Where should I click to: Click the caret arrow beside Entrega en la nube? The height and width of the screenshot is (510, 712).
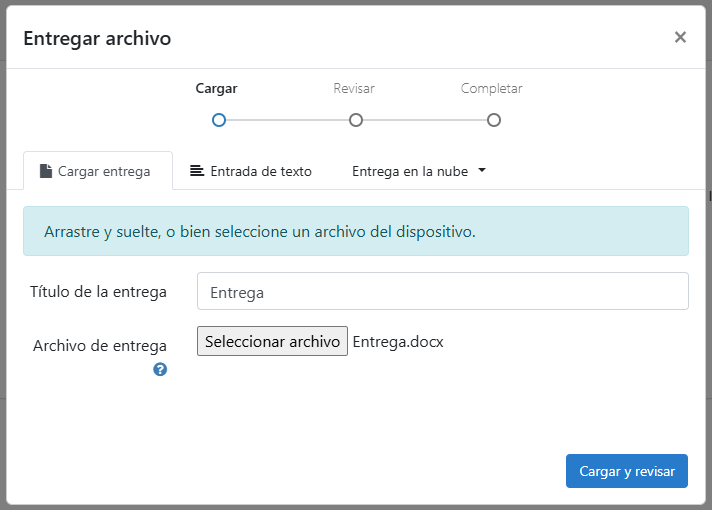click(x=482, y=170)
